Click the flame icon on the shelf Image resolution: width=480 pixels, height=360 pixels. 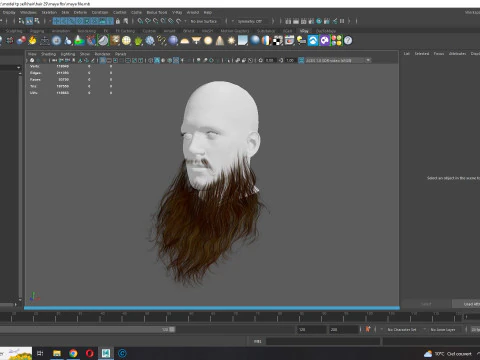click(32, 41)
